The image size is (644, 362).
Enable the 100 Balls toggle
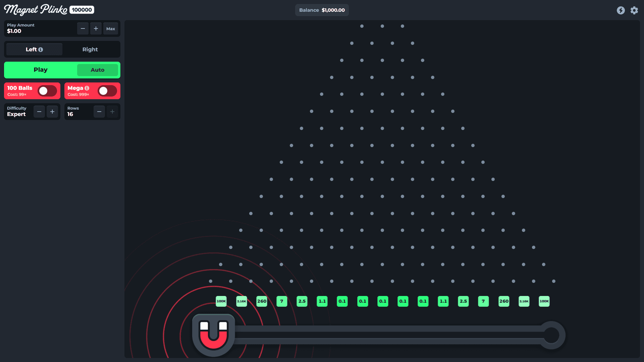point(47,91)
